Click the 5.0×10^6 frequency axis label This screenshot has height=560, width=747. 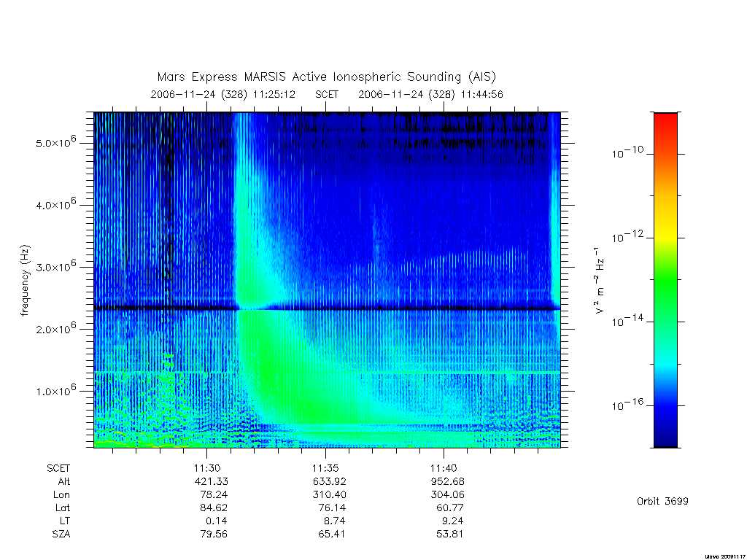coord(55,142)
